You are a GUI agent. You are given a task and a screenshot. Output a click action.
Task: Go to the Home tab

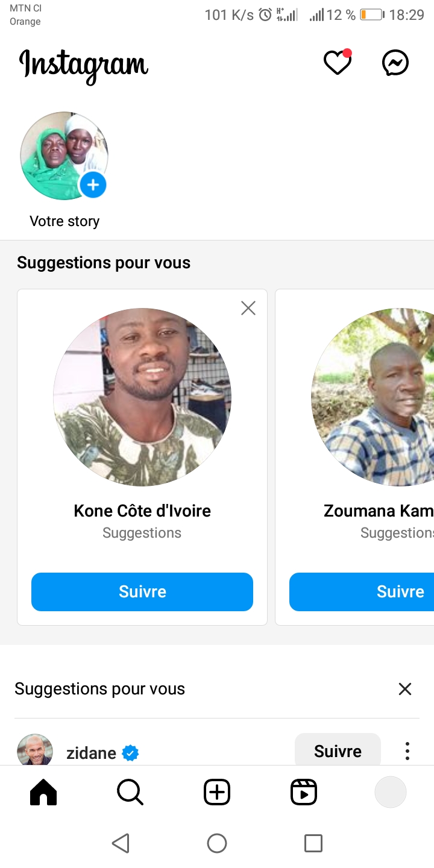click(43, 792)
